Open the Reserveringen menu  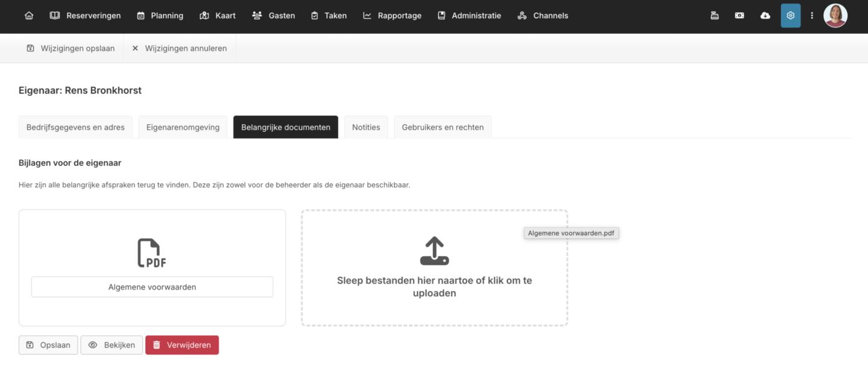[85, 16]
